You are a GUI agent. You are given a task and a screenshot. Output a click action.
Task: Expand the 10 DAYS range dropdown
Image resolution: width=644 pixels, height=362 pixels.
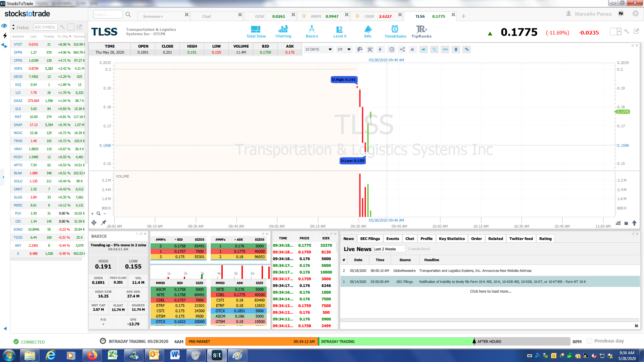[318, 49]
